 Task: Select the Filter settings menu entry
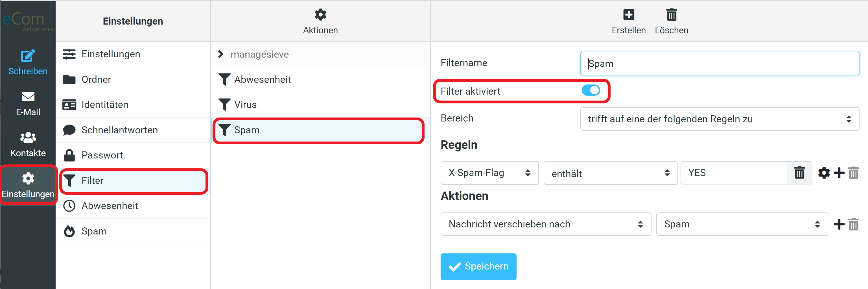pos(92,181)
